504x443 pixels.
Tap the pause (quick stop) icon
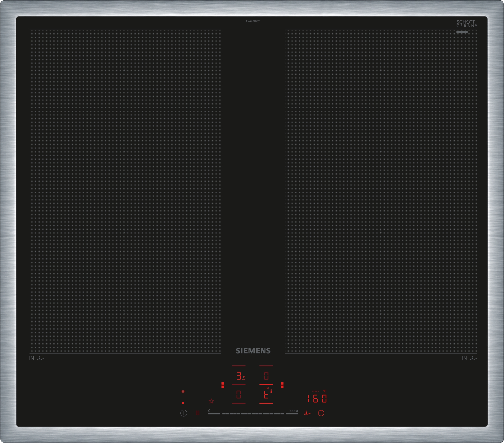[x=198, y=413]
